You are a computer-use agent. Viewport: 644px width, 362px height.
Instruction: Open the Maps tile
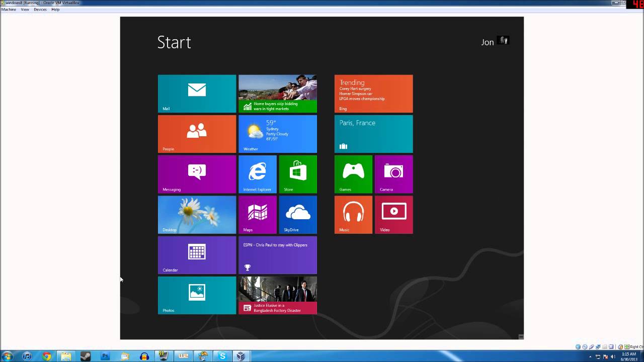click(x=258, y=215)
